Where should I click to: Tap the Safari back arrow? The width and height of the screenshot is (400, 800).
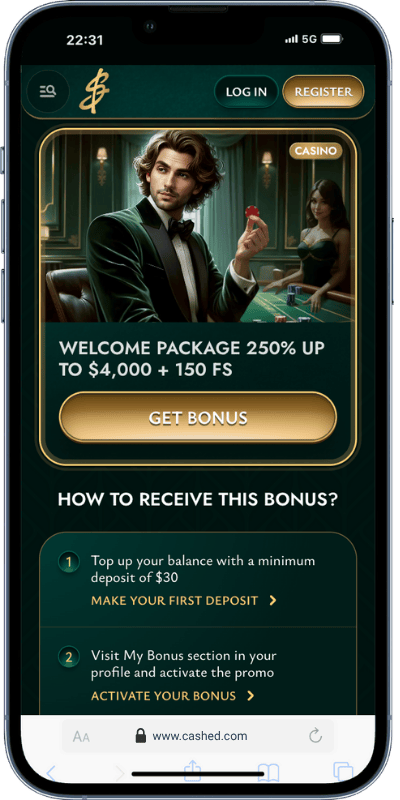click(x=51, y=773)
